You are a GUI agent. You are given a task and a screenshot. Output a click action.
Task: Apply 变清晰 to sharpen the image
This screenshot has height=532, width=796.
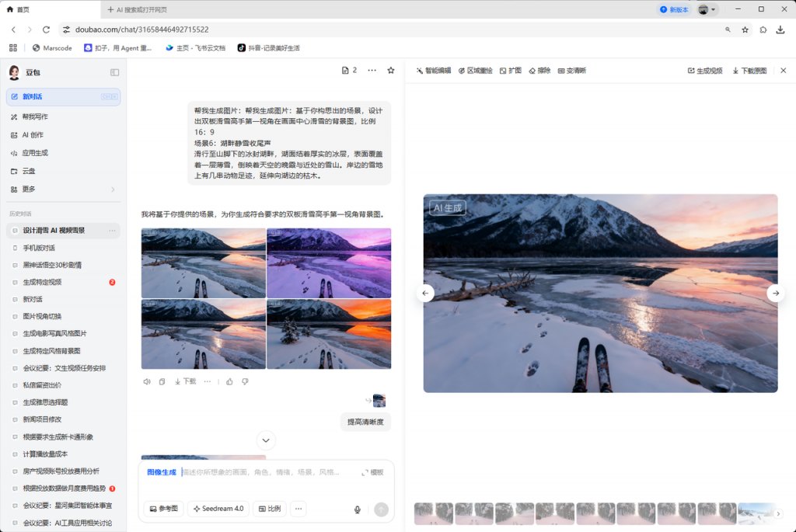(x=576, y=70)
